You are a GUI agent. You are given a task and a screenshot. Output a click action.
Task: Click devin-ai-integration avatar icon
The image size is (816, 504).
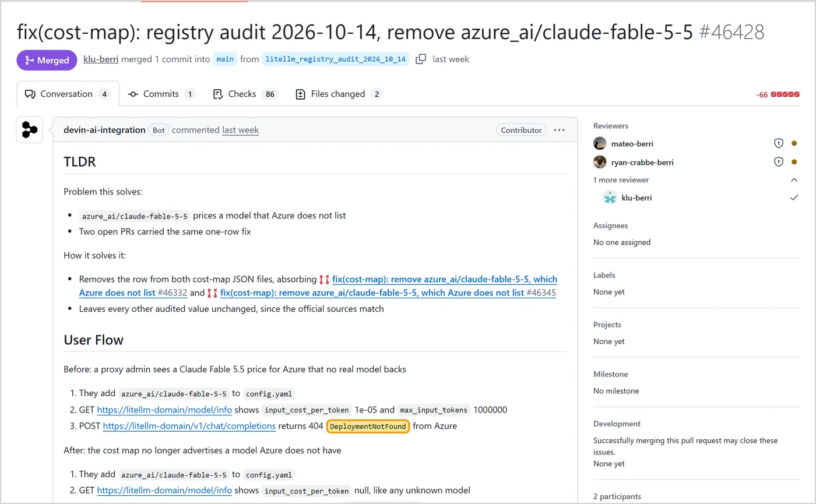(x=29, y=130)
